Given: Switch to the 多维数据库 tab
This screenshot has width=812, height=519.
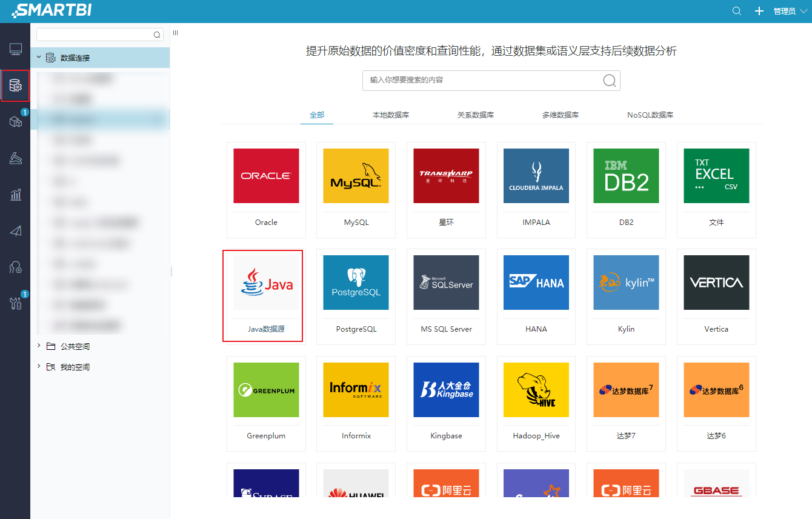Looking at the screenshot, I should click(x=561, y=115).
